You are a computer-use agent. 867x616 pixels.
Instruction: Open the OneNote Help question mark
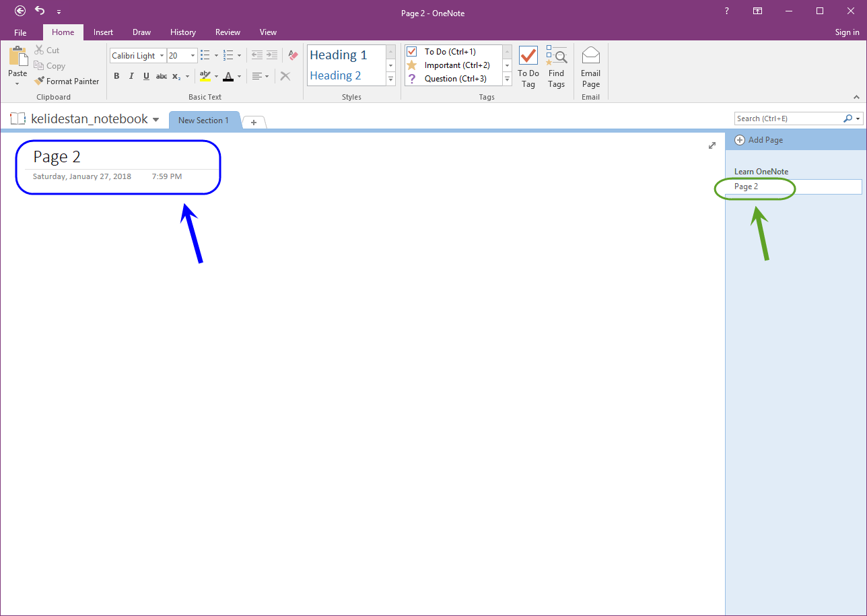pyautogui.click(x=726, y=11)
